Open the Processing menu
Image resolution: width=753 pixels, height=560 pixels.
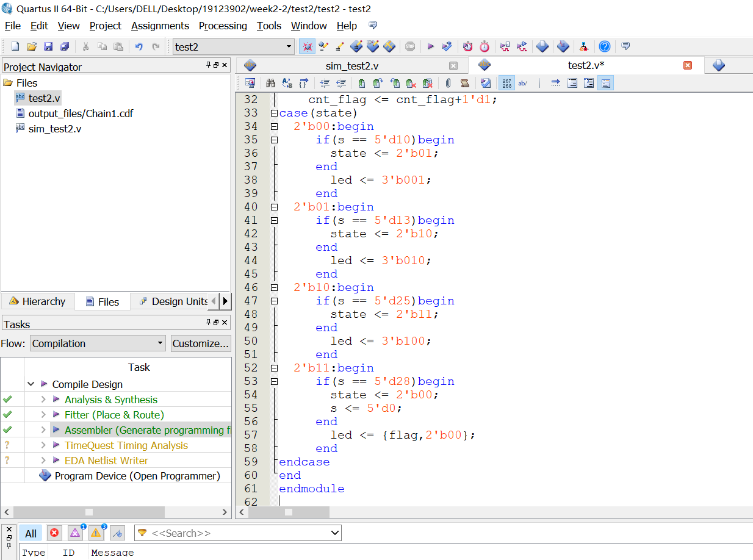[x=223, y=26]
